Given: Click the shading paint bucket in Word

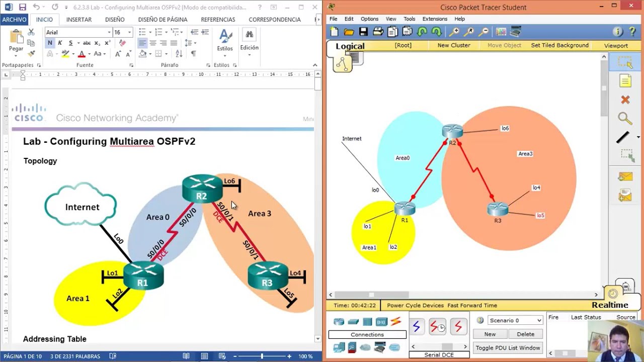Looking at the screenshot, I should click(x=142, y=54).
